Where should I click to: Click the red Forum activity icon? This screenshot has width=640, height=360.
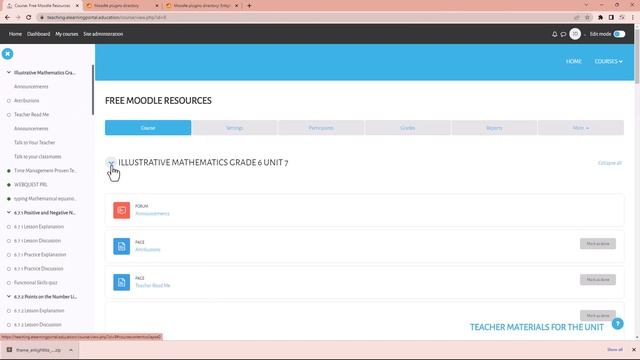click(122, 210)
